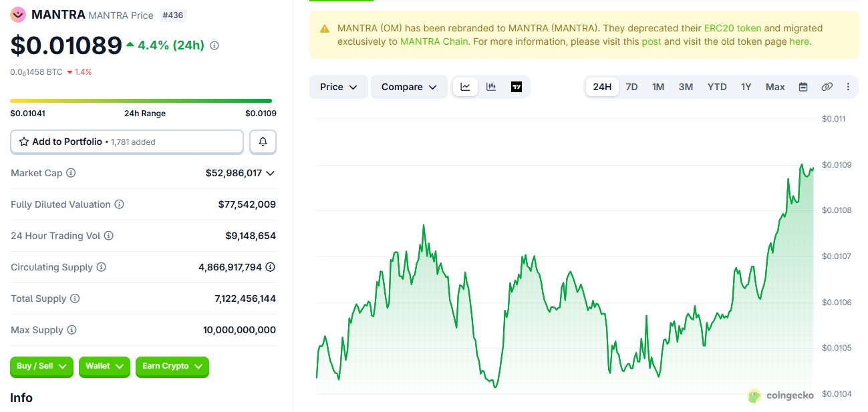This screenshot has width=868, height=412.
Task: Open the Price dropdown
Action: (x=338, y=87)
